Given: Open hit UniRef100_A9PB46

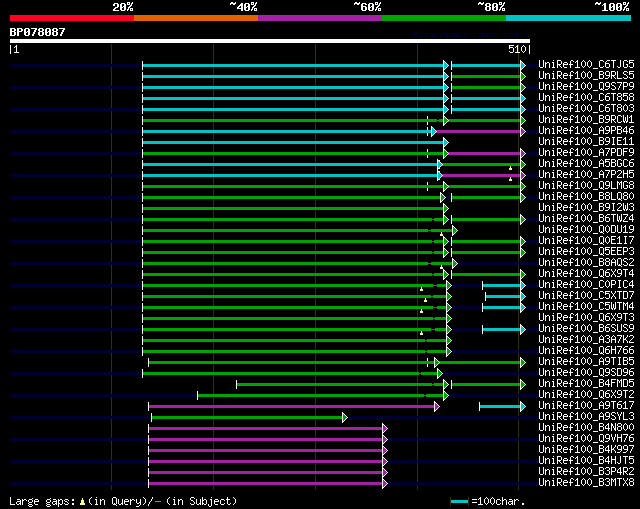Looking at the screenshot, I should tap(586, 131).
